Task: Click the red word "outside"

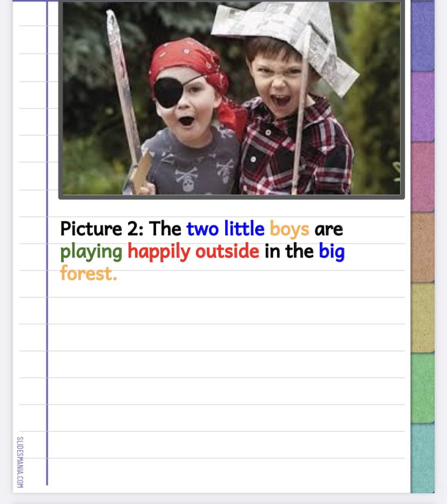Action: [x=227, y=251]
